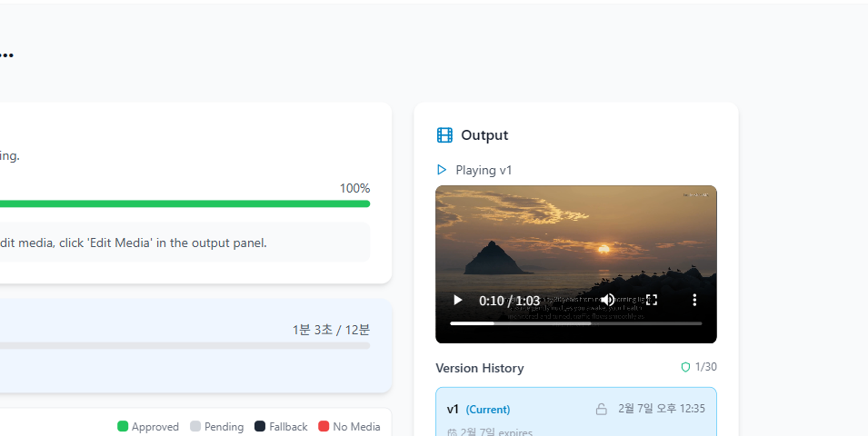Screen dimensions: 868x436
Task: Open video more options menu
Action: click(694, 300)
